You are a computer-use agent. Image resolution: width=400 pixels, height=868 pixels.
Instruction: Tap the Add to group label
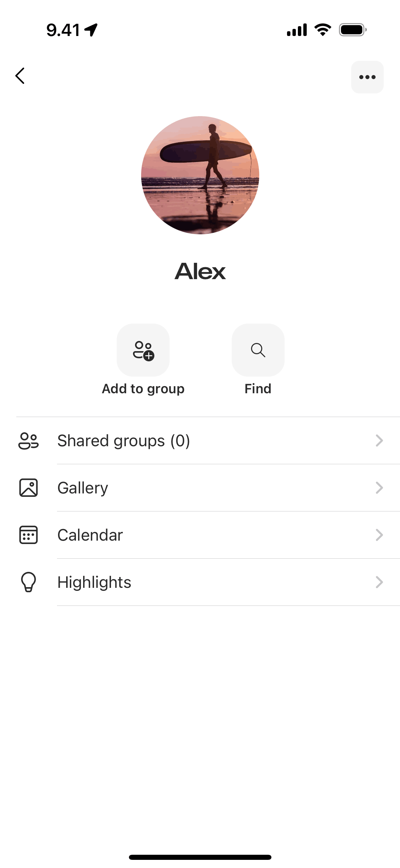coord(143,389)
